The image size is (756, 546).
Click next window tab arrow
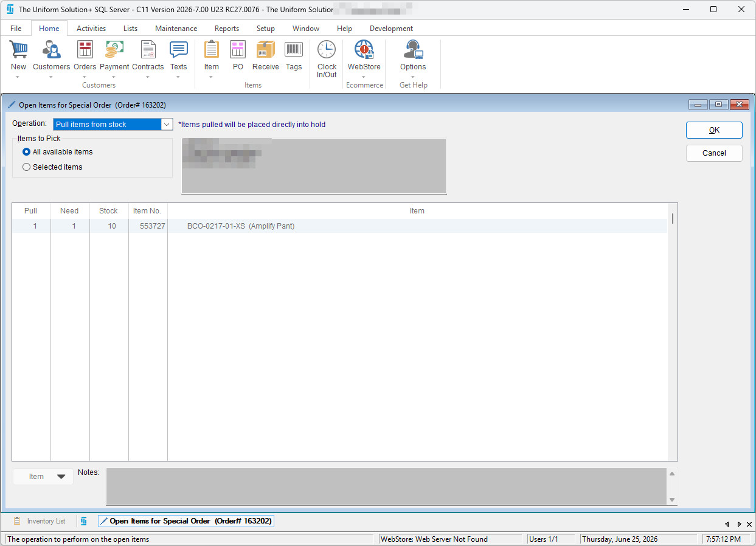pos(739,524)
